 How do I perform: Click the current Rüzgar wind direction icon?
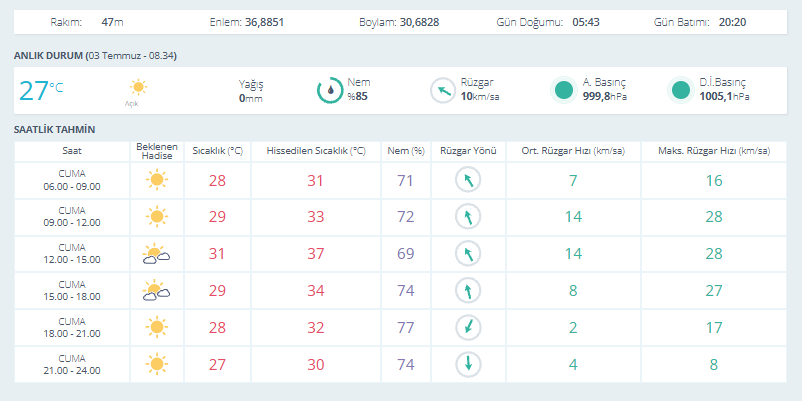click(442, 91)
